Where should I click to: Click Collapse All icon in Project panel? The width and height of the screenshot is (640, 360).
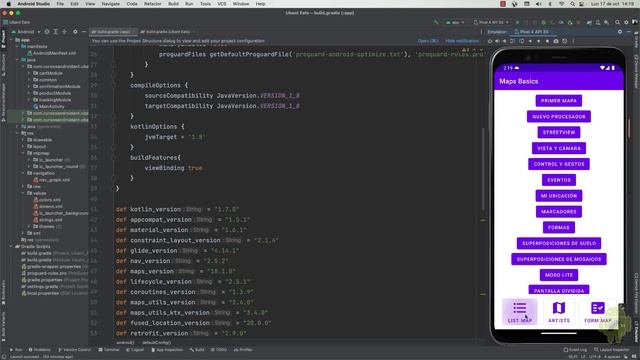64,31
